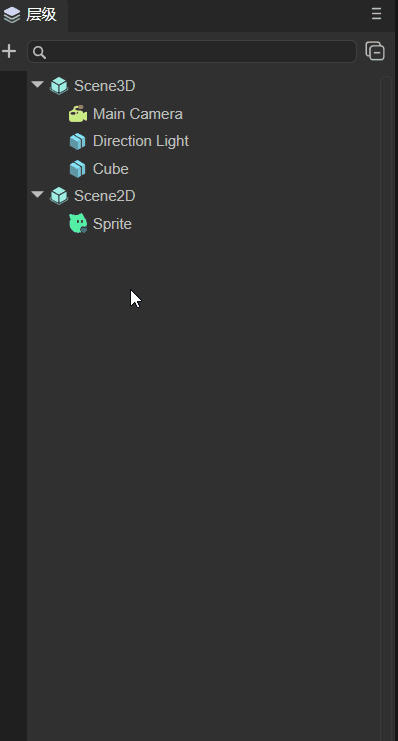Collapse the Scene3D tree node
The image size is (398, 741).
38,85
